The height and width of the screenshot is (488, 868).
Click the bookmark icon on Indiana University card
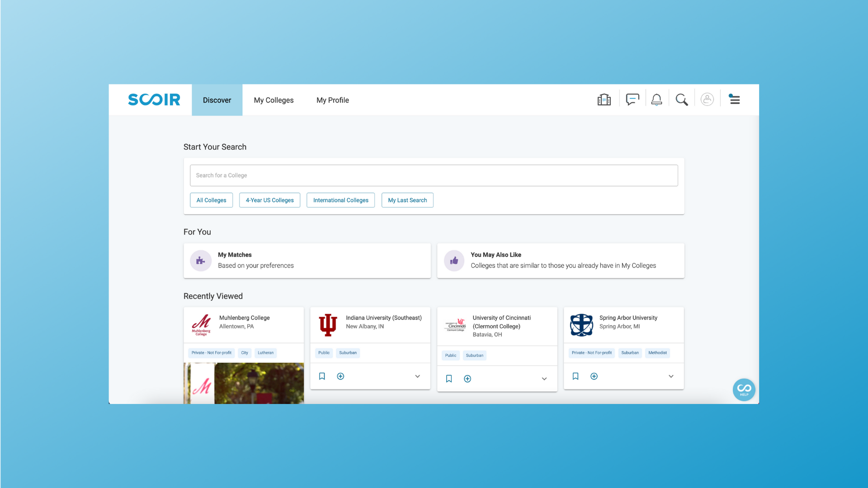click(x=322, y=376)
